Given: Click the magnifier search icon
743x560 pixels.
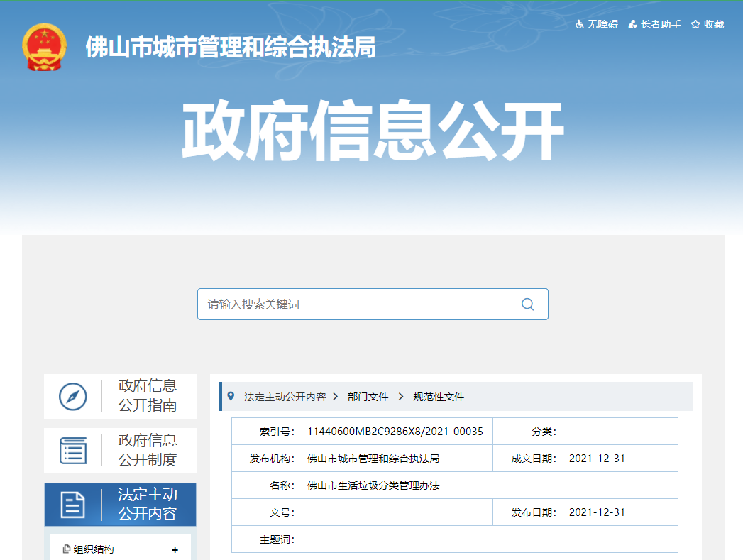Looking at the screenshot, I should [527, 304].
